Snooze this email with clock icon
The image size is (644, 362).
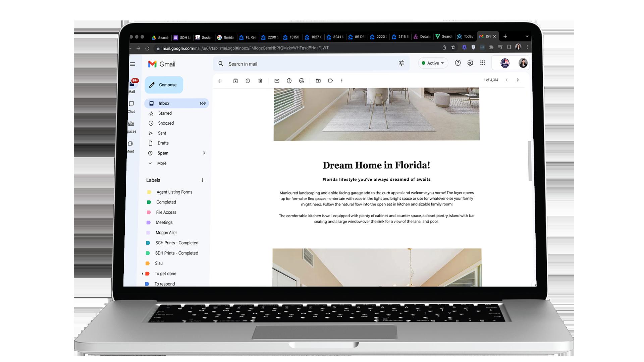click(x=289, y=81)
